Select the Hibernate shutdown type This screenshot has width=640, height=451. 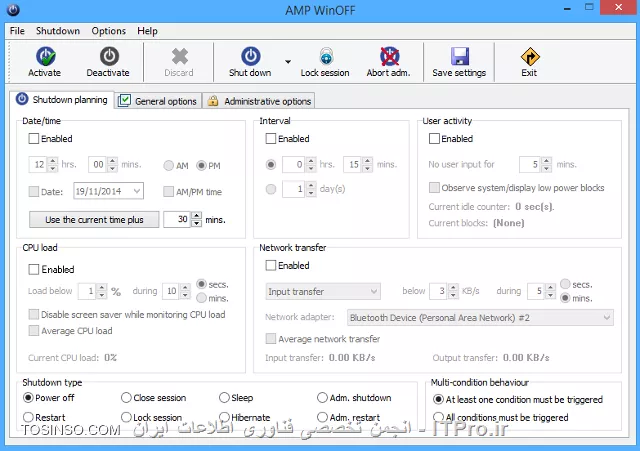tap(224, 417)
